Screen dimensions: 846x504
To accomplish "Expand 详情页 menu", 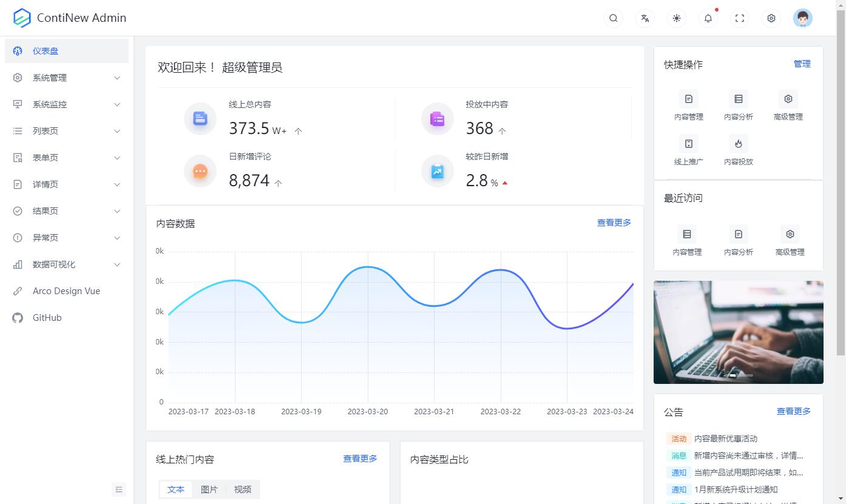I will 67,184.
